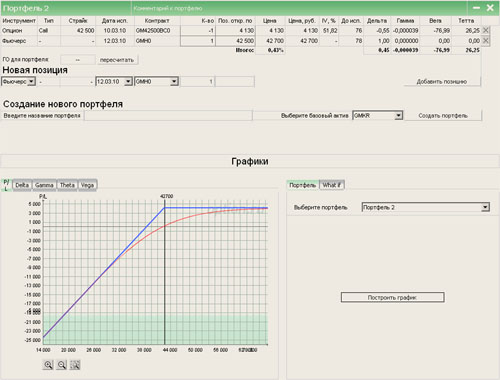Switch to the P/L chart tab
Screen dimensions: 500x380
6,185
